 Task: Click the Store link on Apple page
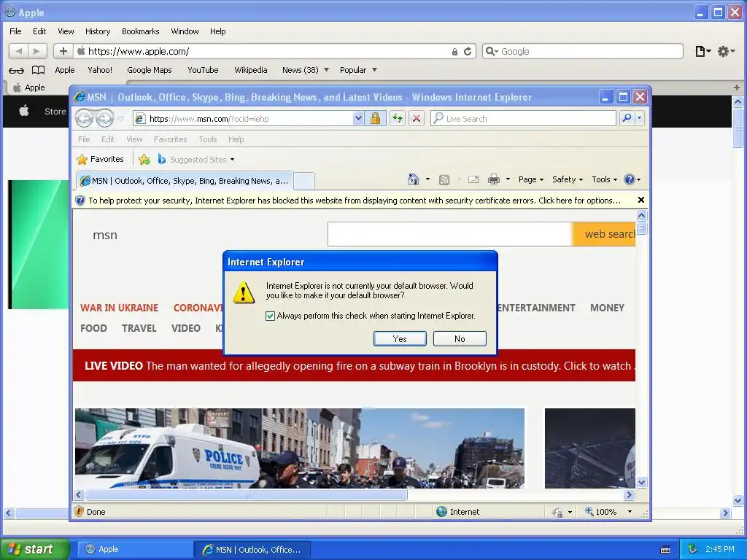click(x=55, y=111)
